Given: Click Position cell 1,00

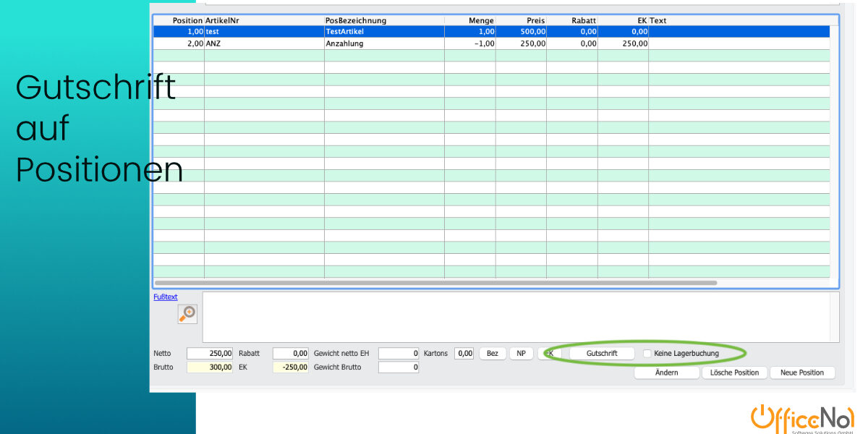Looking at the screenshot, I should [x=179, y=32].
